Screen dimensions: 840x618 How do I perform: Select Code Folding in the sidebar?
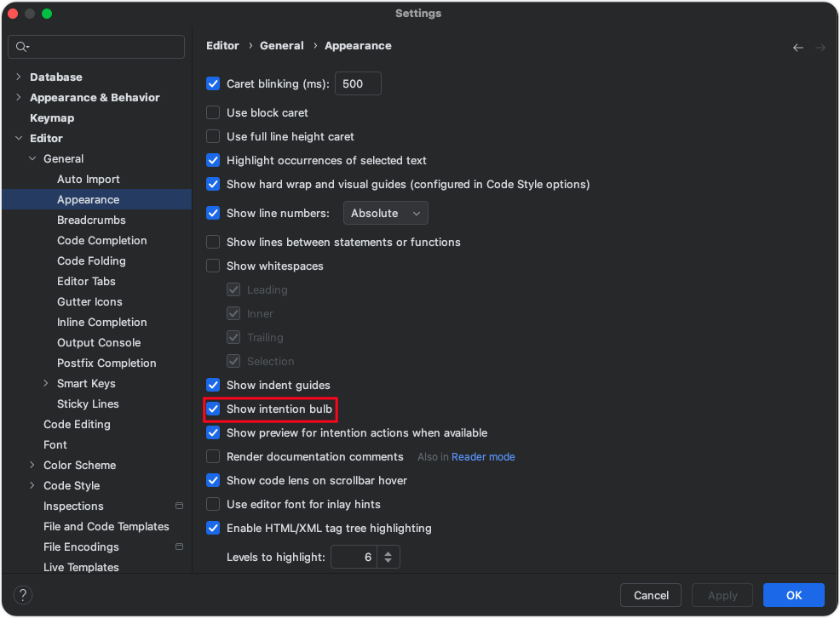point(92,260)
